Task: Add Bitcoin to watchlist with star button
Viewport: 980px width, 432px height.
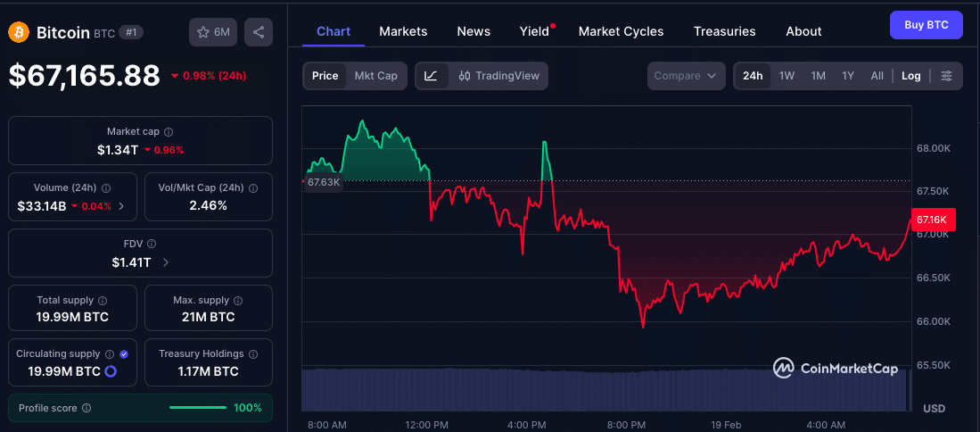Action: coord(213,32)
